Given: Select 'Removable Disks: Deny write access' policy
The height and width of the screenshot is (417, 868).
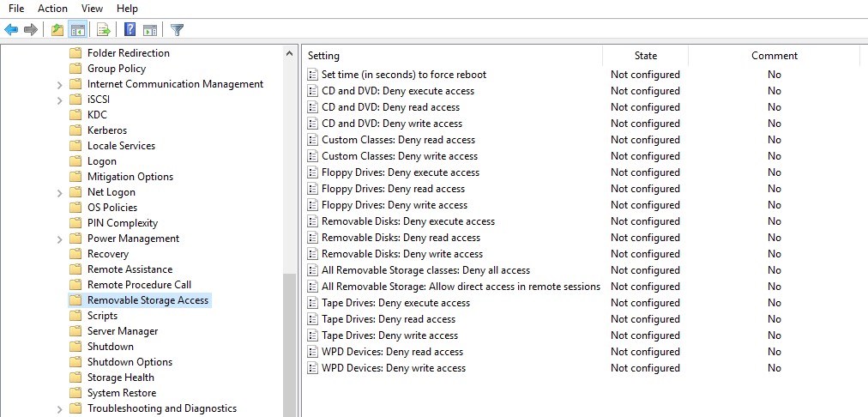Looking at the screenshot, I should pos(401,254).
